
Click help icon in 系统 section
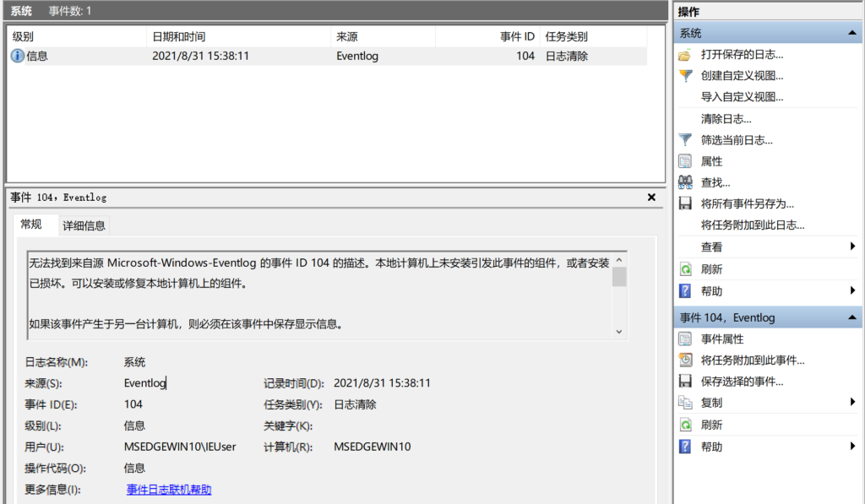pyautogui.click(x=684, y=291)
